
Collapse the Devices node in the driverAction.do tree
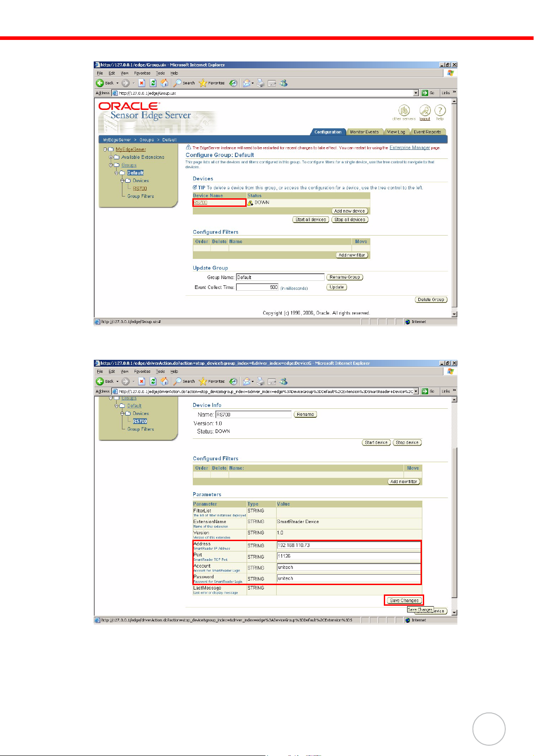pyautogui.click(x=122, y=414)
